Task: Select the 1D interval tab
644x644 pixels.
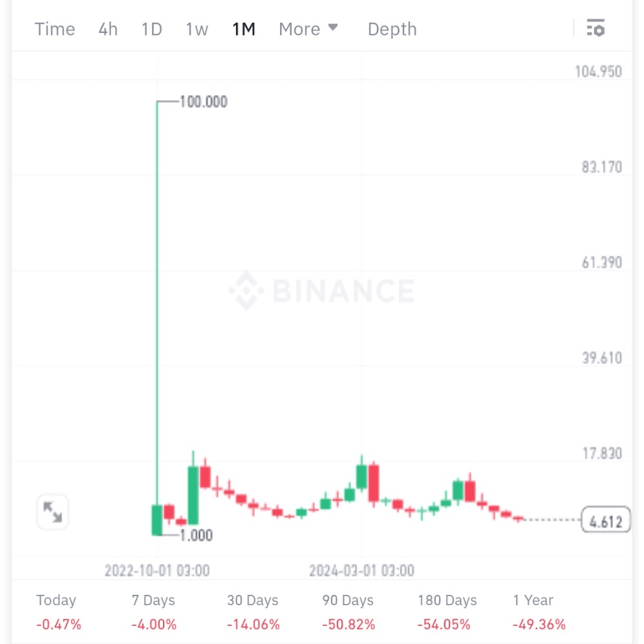Action: [x=152, y=29]
